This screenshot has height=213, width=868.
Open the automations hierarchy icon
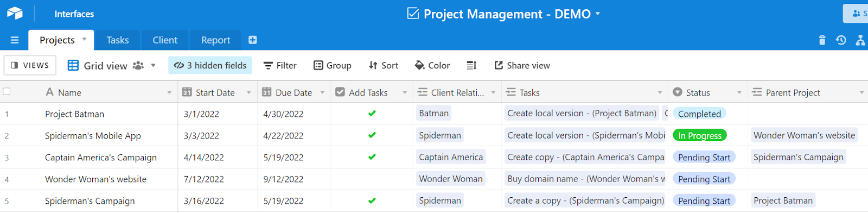point(860,40)
